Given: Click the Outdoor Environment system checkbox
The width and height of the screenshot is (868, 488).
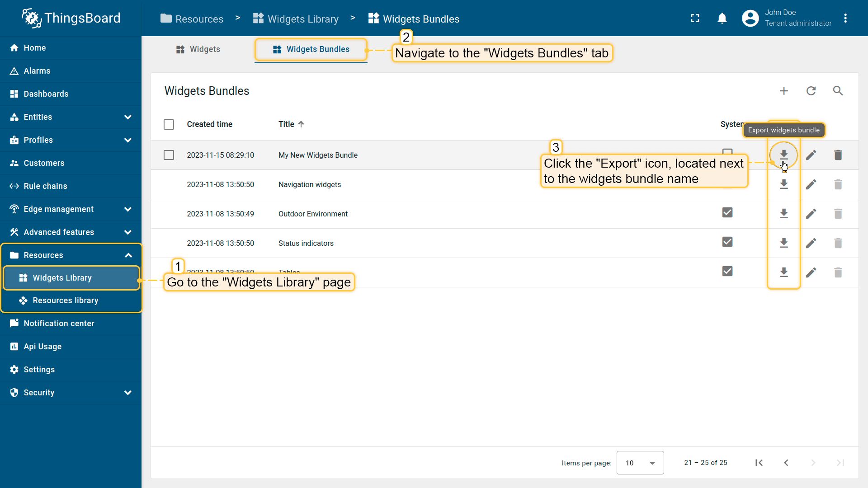Looking at the screenshot, I should tap(727, 212).
